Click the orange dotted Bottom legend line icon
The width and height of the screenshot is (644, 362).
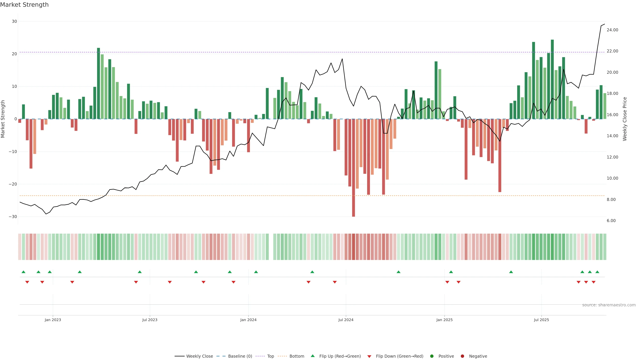coord(282,356)
